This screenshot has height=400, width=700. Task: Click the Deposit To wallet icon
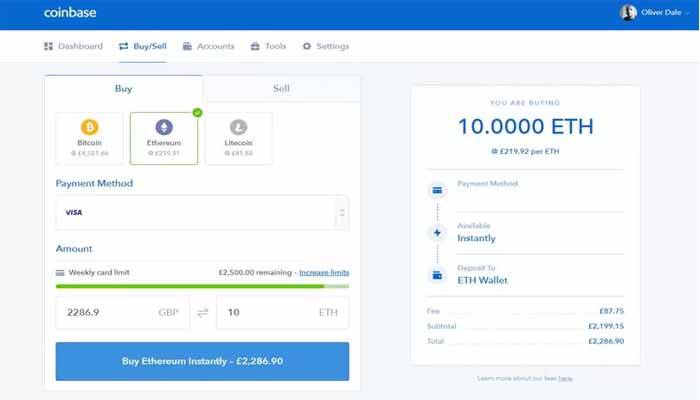(438, 275)
